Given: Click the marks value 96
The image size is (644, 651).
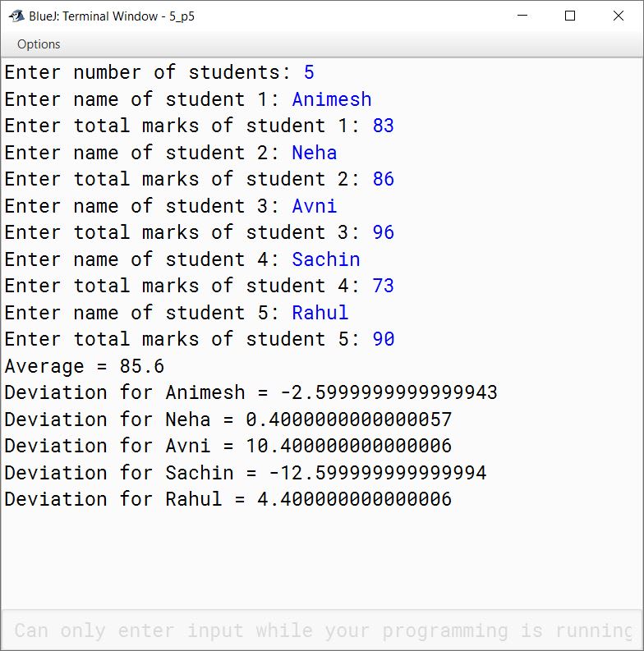Looking at the screenshot, I should 383,232.
